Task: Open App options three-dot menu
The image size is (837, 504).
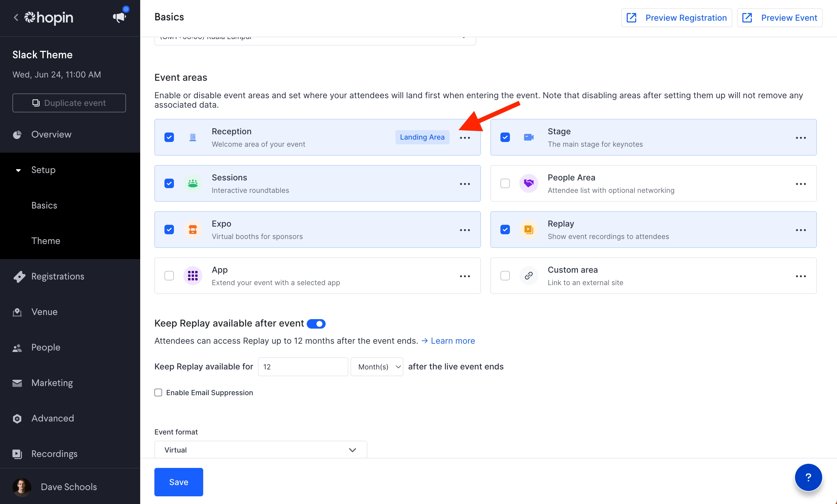Action: click(x=465, y=276)
